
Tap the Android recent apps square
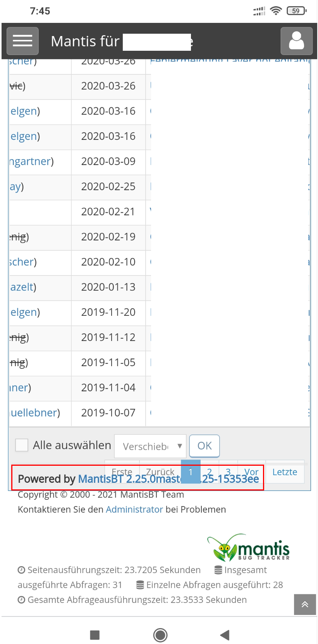(95, 635)
